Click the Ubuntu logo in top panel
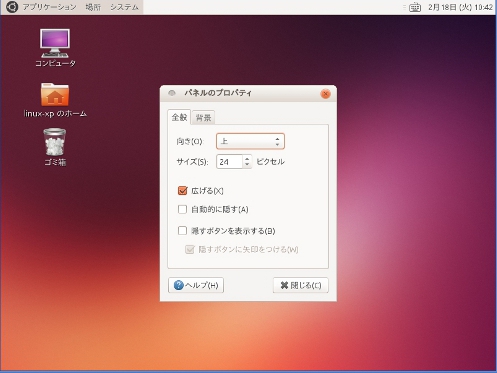 point(12,7)
